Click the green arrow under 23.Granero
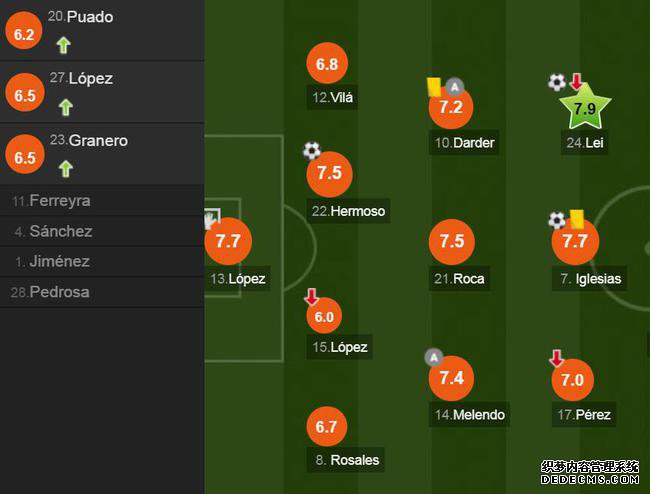Image resolution: width=650 pixels, height=494 pixels. [65, 169]
